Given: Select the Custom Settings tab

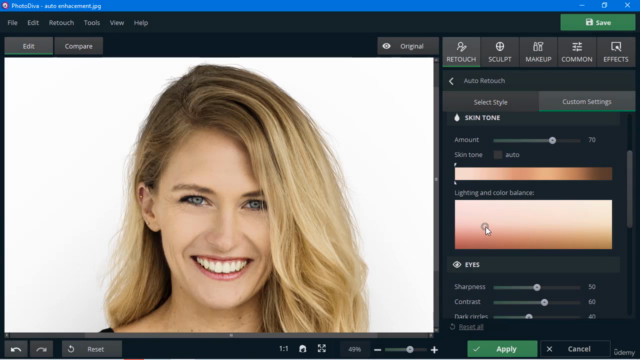Looking at the screenshot, I should (587, 102).
